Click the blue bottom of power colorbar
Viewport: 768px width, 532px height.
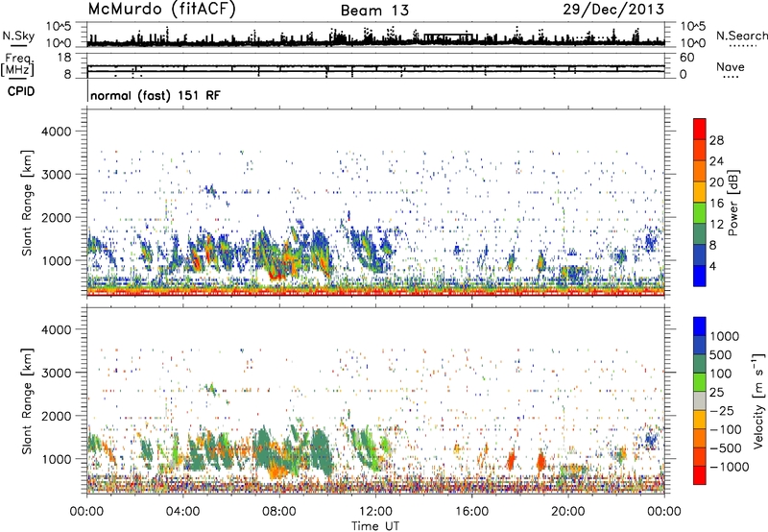click(x=700, y=276)
